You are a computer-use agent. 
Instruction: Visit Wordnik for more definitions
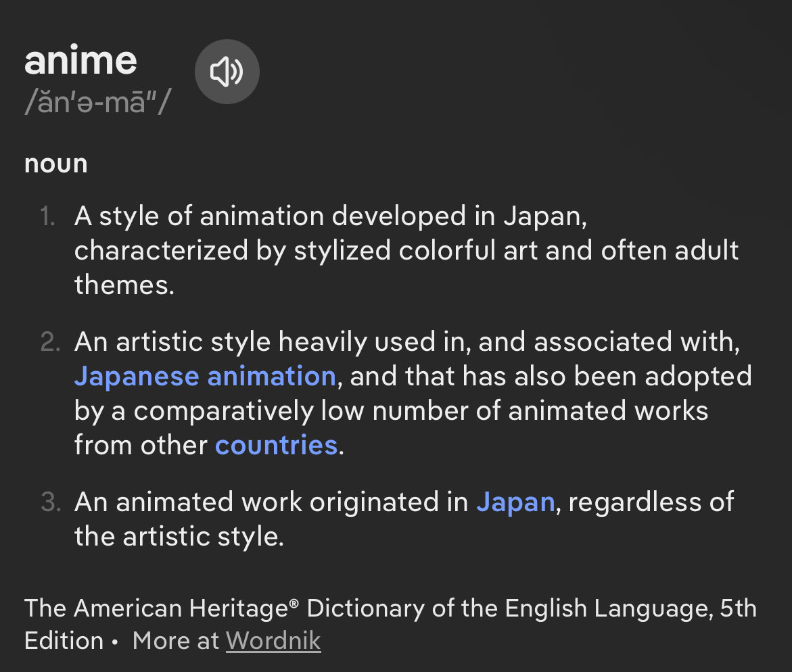point(273,641)
